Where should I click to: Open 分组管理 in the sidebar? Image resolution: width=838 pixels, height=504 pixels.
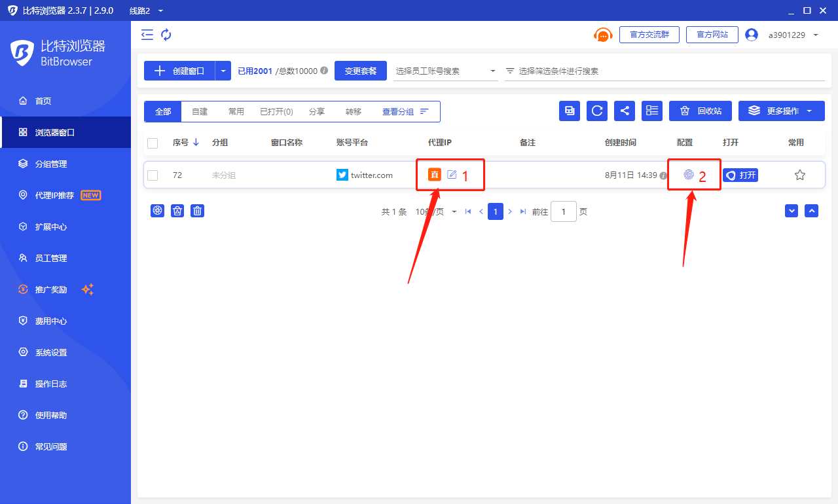coord(51,164)
